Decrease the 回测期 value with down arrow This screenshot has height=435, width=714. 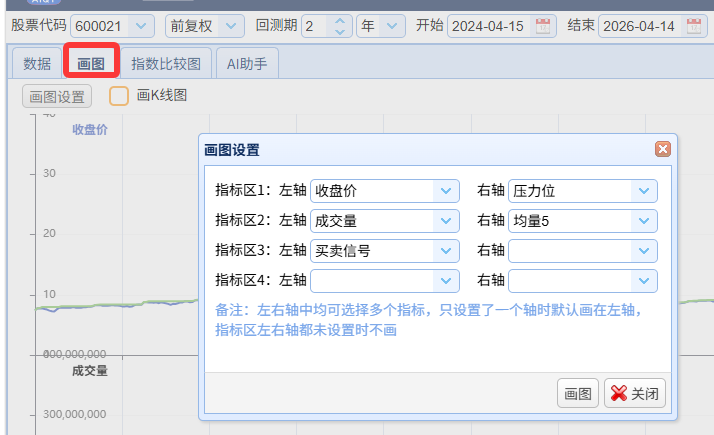(339, 32)
